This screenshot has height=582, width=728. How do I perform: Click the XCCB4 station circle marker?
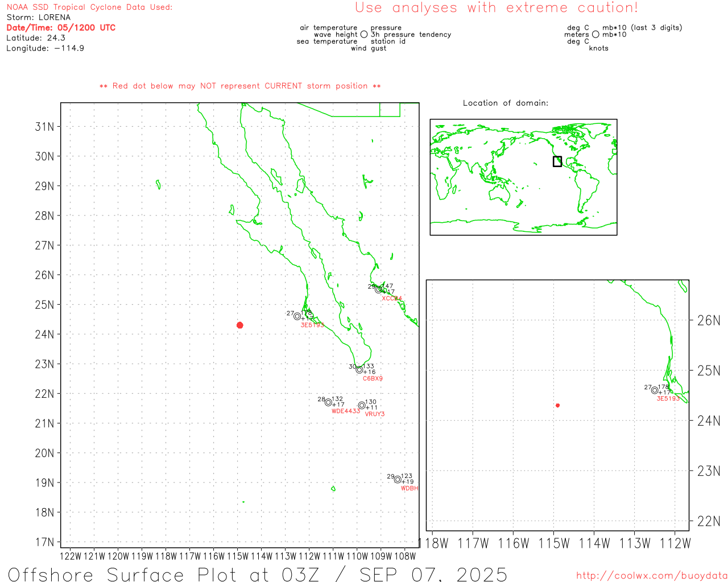point(379,289)
